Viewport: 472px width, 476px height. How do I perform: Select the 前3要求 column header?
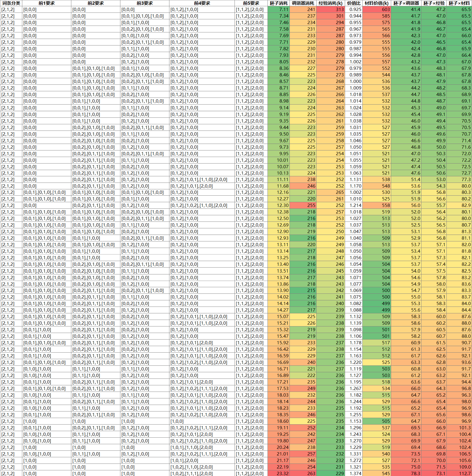point(145,3)
